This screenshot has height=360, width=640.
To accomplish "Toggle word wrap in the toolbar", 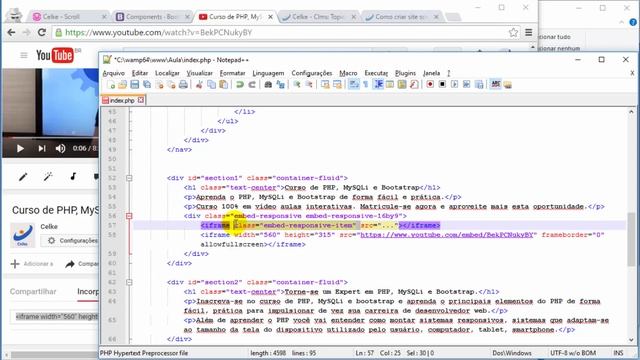I will (353, 84).
